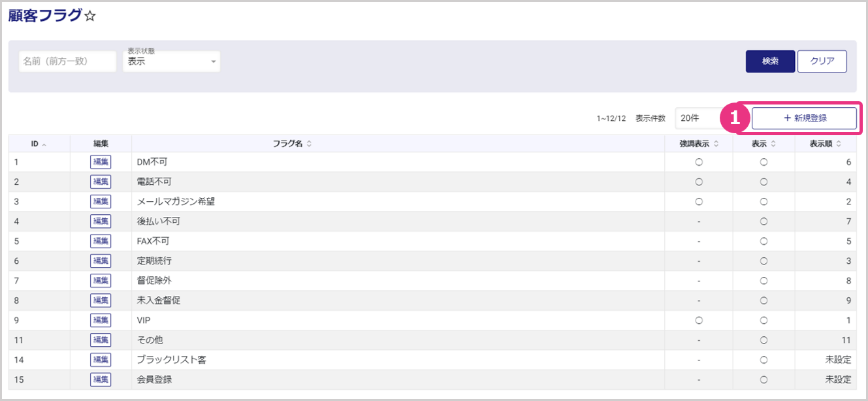This screenshot has width=868, height=401.
Task: Click the star icon beside 顧客フラグ title
Action: (x=90, y=17)
